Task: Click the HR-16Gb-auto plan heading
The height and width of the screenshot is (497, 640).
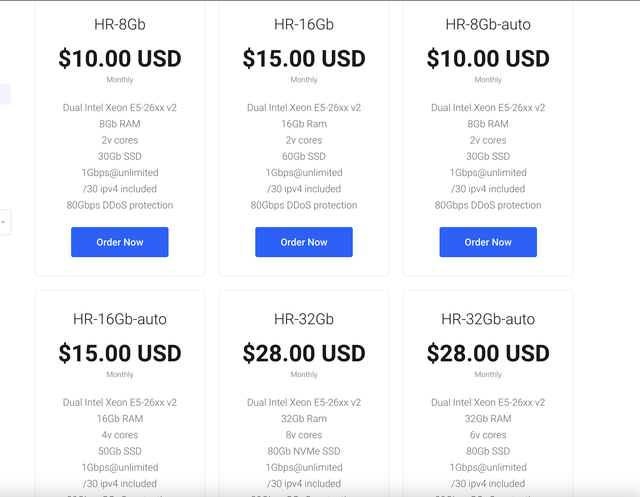Action: [119, 319]
